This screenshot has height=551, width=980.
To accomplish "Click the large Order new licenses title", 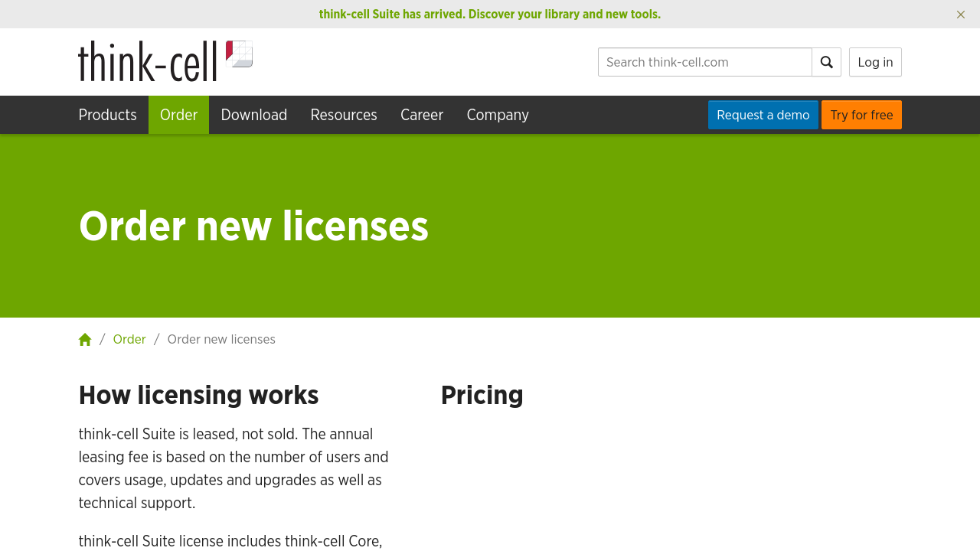I will tap(253, 226).
